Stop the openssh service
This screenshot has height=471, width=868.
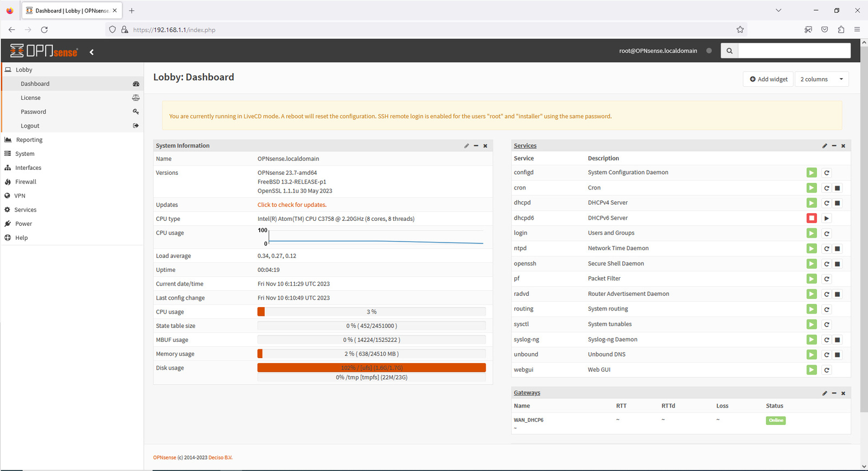838,264
